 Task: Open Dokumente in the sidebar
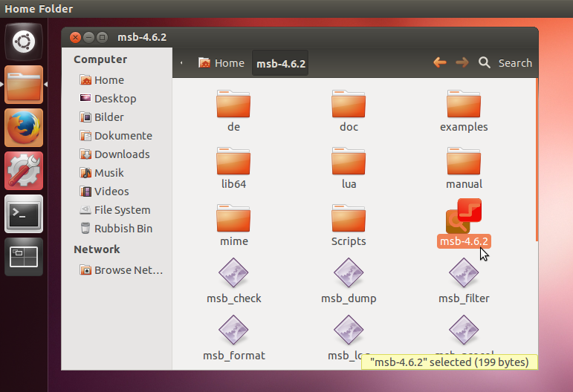(116, 136)
